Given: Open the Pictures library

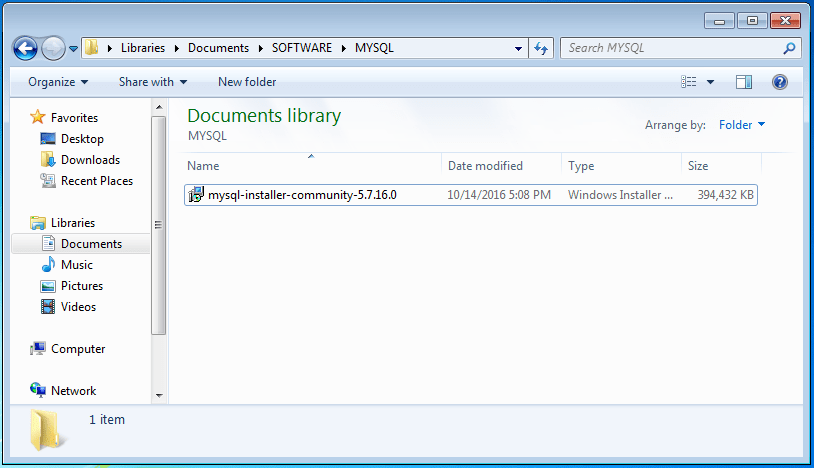Looking at the screenshot, I should tap(82, 286).
